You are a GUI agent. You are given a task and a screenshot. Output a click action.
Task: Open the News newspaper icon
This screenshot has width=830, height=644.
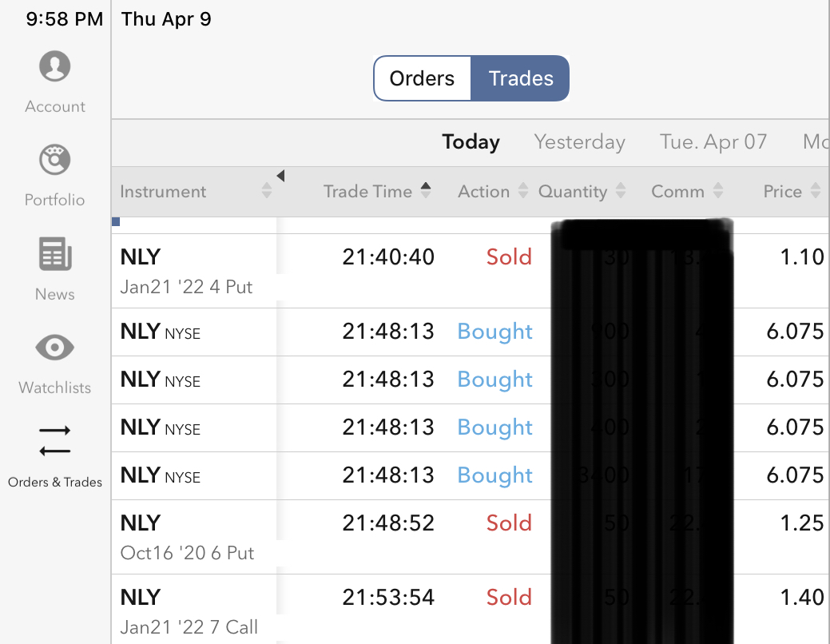tap(55, 255)
